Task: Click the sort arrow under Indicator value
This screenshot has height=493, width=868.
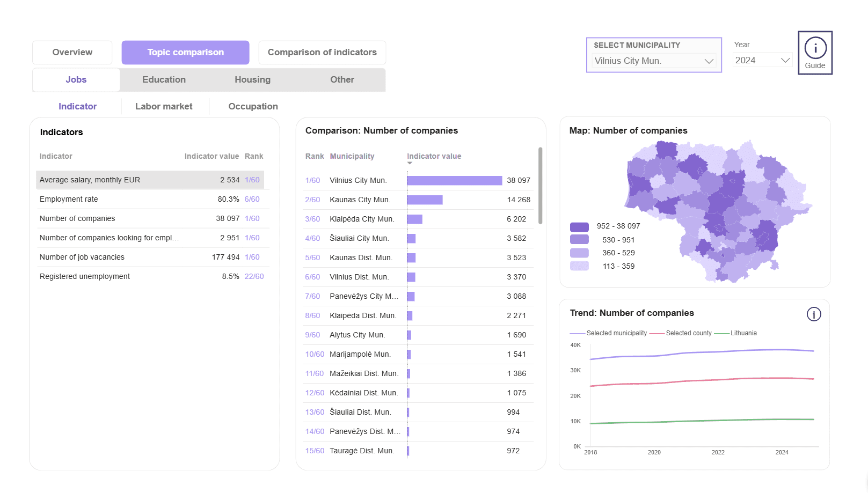Action: point(410,163)
